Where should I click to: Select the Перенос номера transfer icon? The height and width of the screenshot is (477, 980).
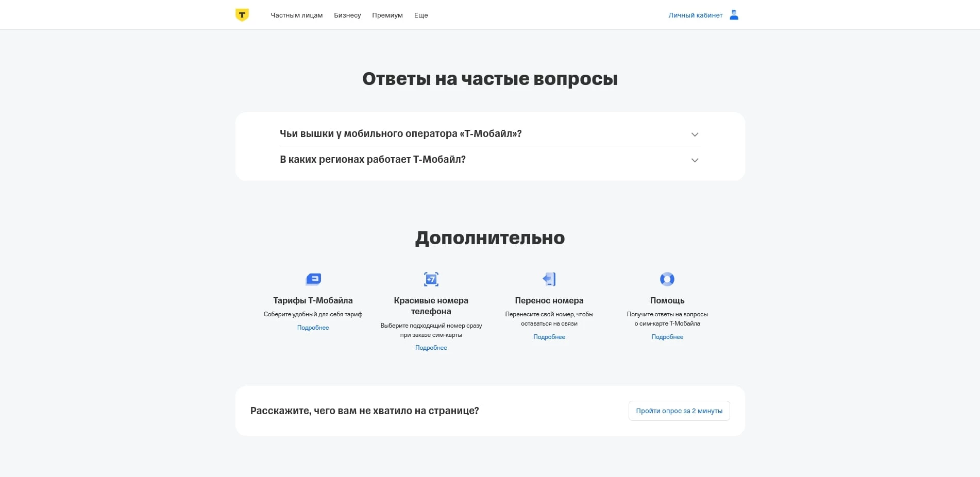click(x=549, y=279)
